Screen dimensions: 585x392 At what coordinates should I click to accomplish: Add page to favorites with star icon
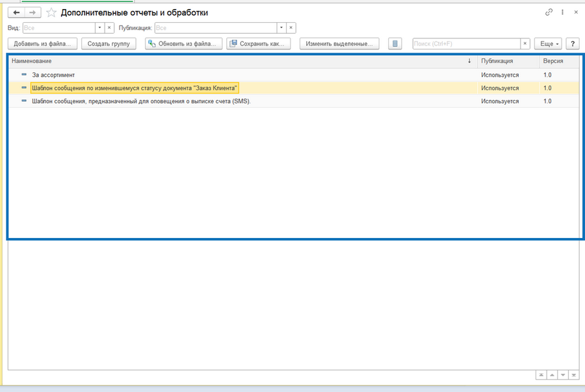(51, 13)
